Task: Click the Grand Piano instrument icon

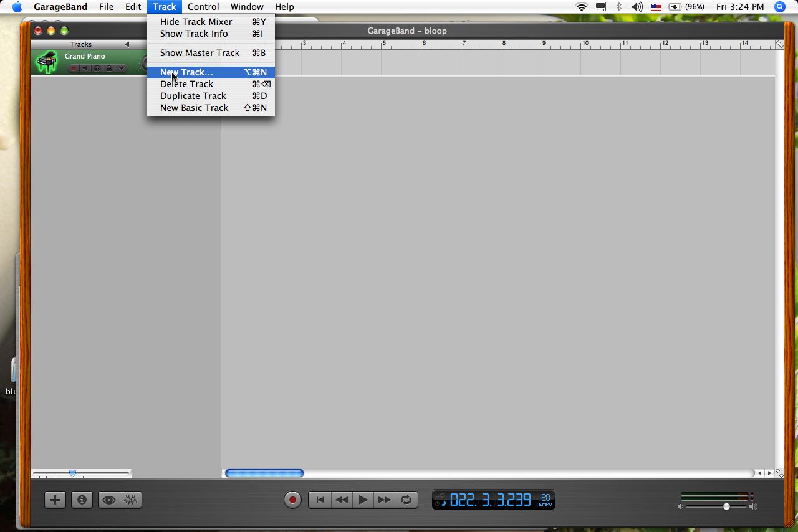Action: point(47,62)
